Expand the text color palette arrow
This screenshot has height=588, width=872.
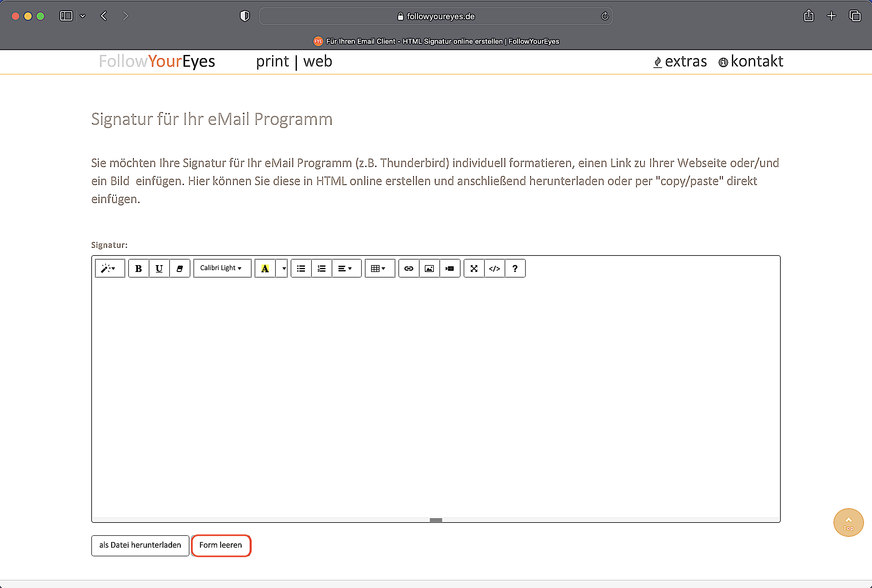point(284,269)
